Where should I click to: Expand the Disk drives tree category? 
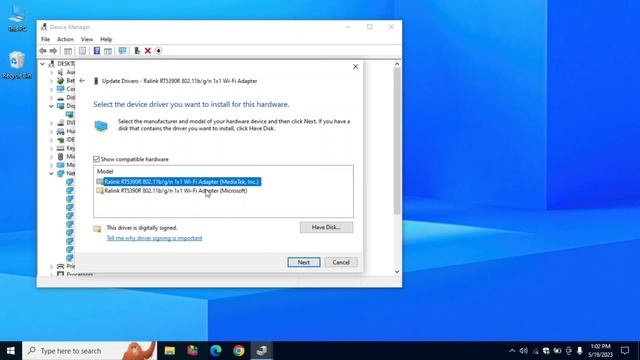coord(51,98)
